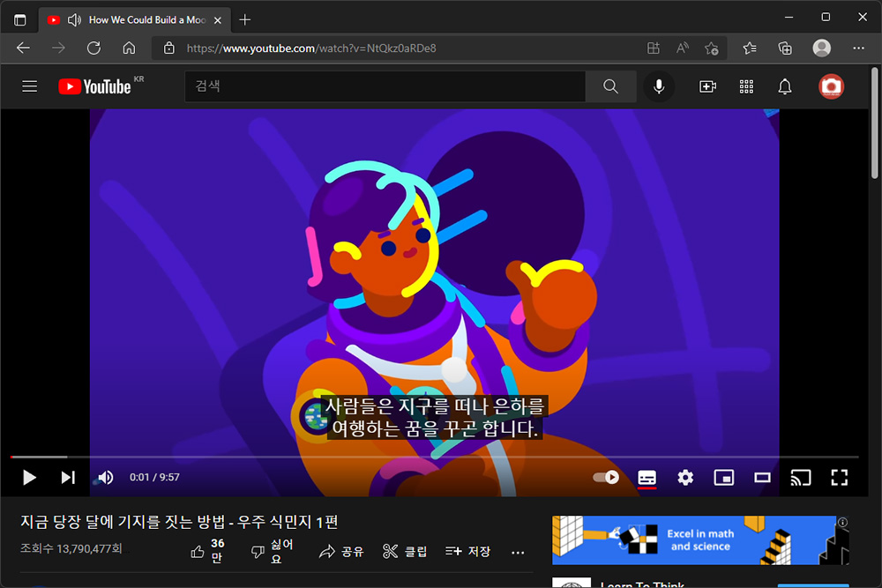This screenshot has width=882, height=588.
Task: Play the video
Action: tap(29, 477)
